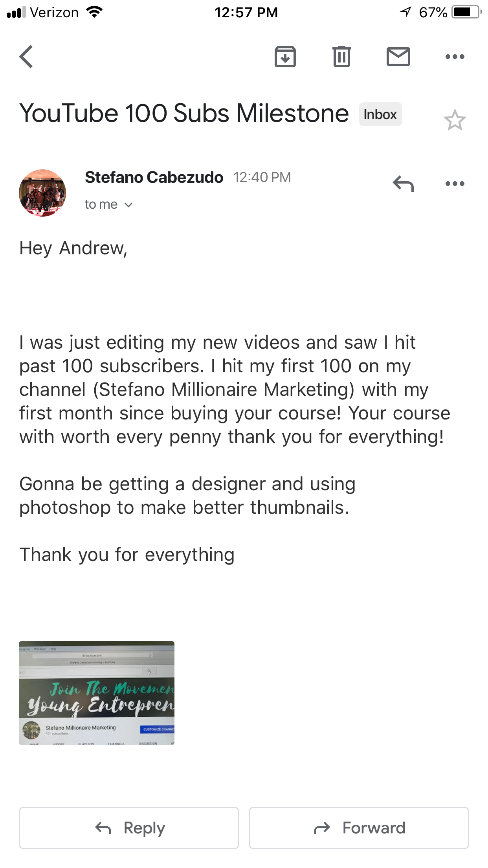Tap the Inbox label tag

click(380, 114)
